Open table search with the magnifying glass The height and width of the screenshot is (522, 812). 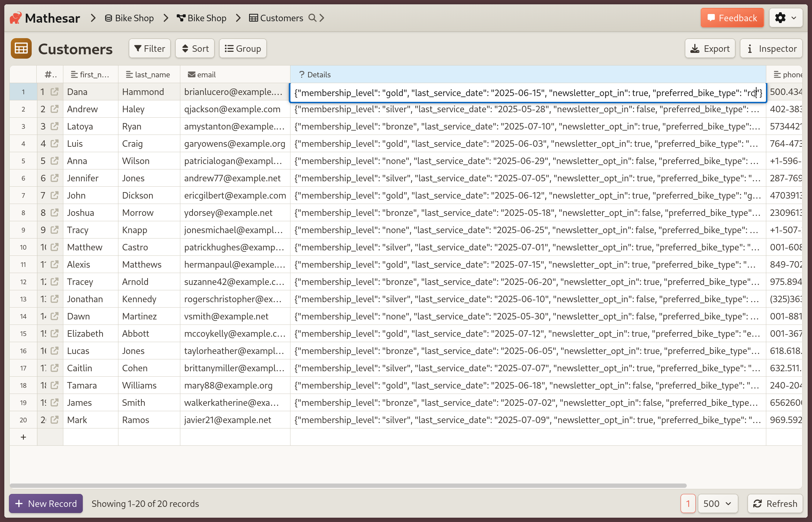[313, 18]
